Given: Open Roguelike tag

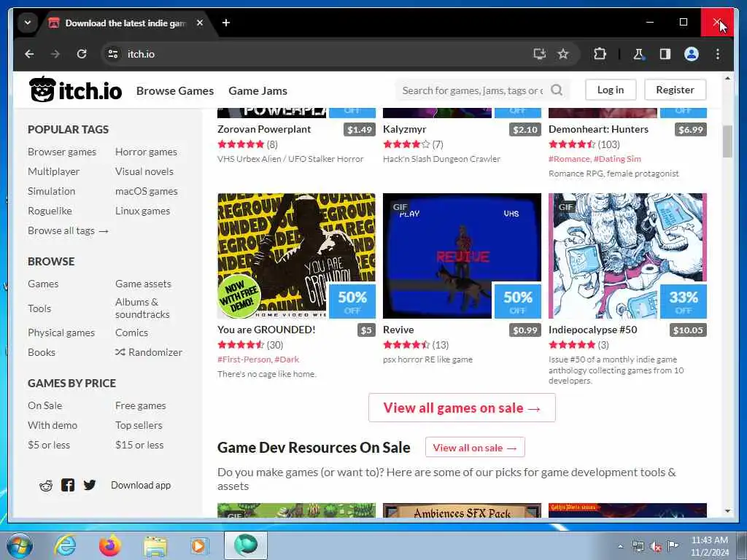Looking at the screenshot, I should tap(50, 211).
